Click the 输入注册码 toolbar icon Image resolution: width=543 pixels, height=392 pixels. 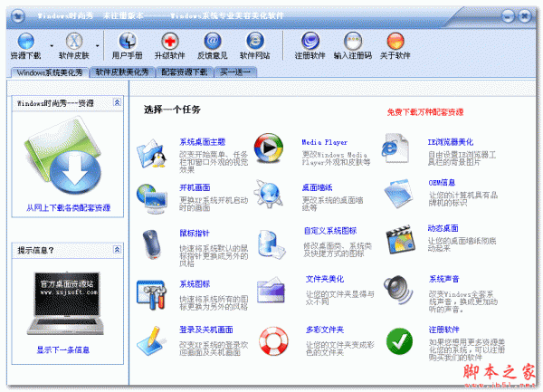353,42
